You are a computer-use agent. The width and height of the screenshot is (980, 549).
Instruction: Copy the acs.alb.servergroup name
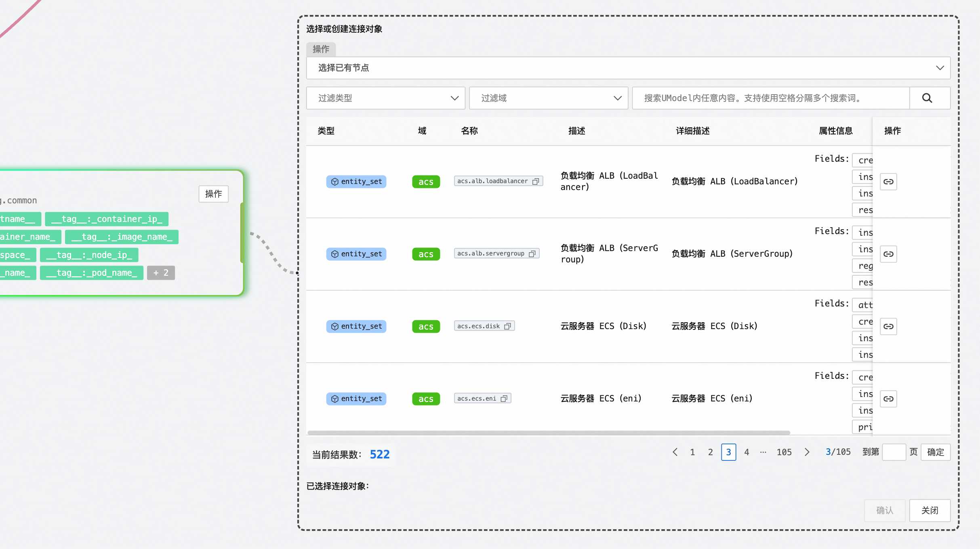click(532, 253)
